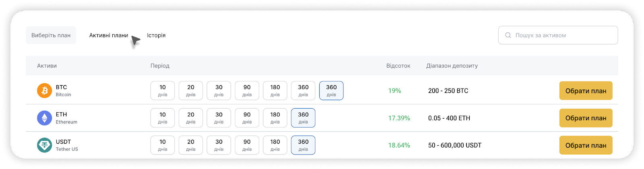Open the Історія tab
This screenshot has width=644, height=169.
(x=156, y=35)
